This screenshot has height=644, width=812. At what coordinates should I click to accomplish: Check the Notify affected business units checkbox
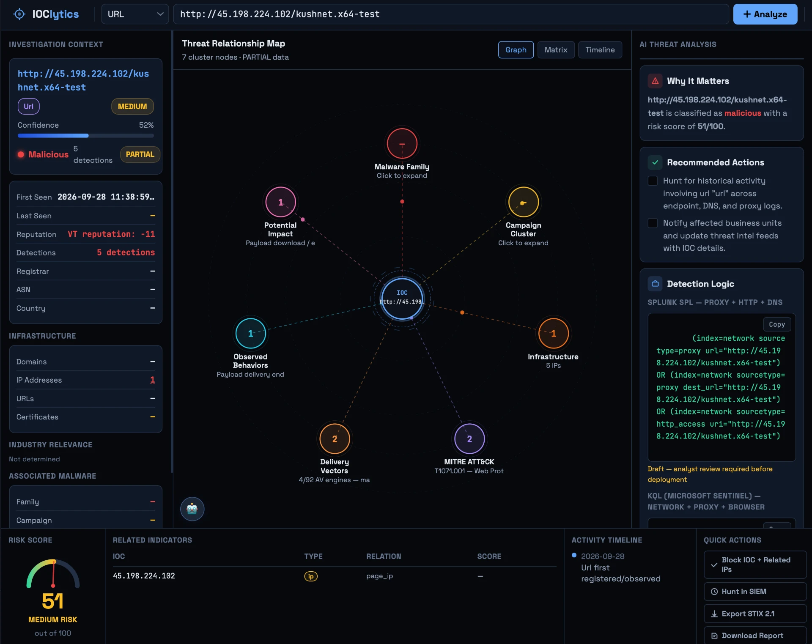pos(653,223)
